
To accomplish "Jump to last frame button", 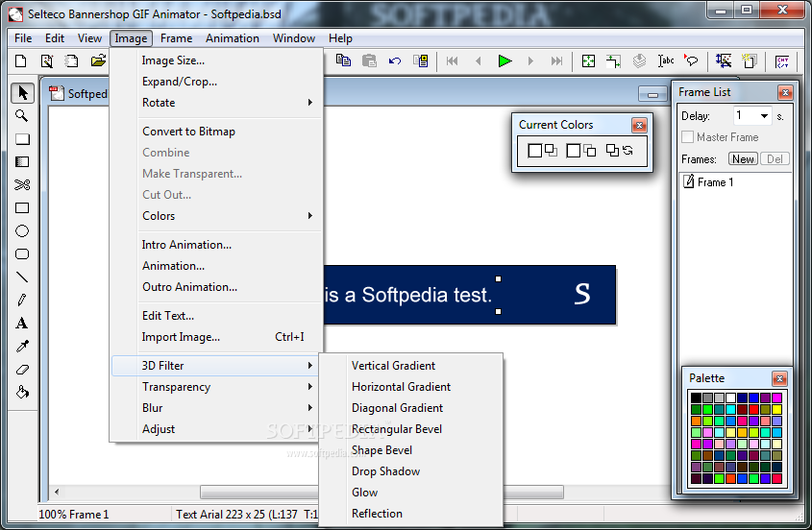I will coord(556,61).
